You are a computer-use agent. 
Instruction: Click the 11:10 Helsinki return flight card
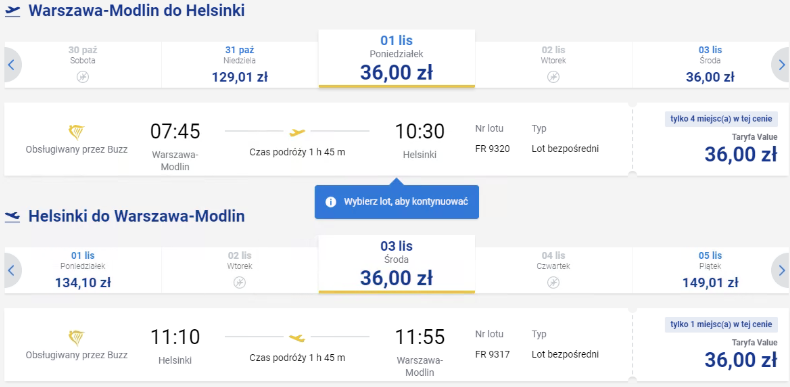tap(318, 345)
